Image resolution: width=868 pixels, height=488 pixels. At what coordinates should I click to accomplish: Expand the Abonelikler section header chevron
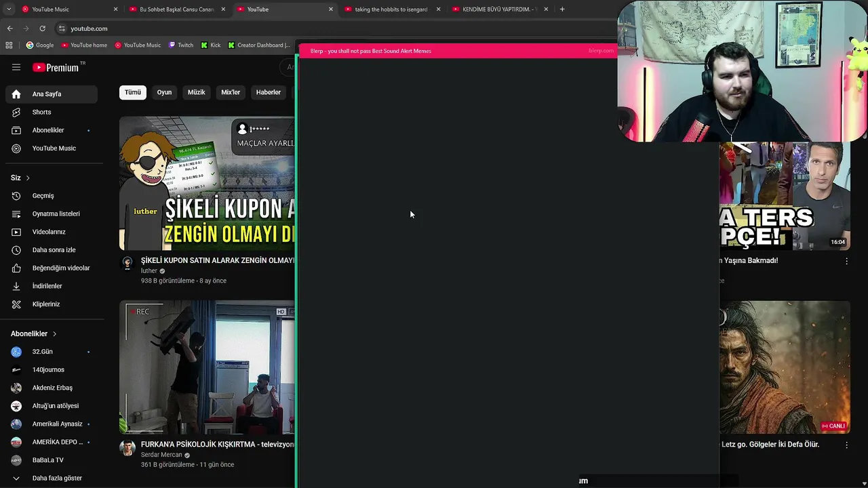pos(54,333)
